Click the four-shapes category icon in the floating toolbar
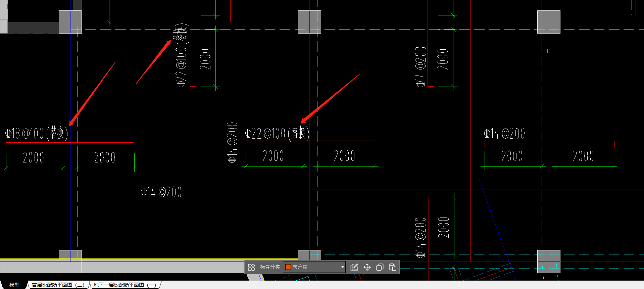644x289 pixels. click(251, 267)
